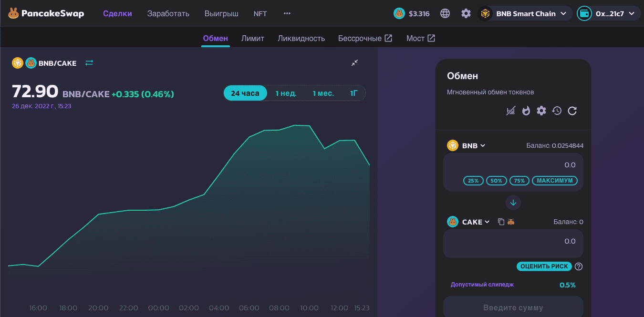Set 75% of BNB balance
Screen dimensions: 644x317
click(x=519, y=181)
